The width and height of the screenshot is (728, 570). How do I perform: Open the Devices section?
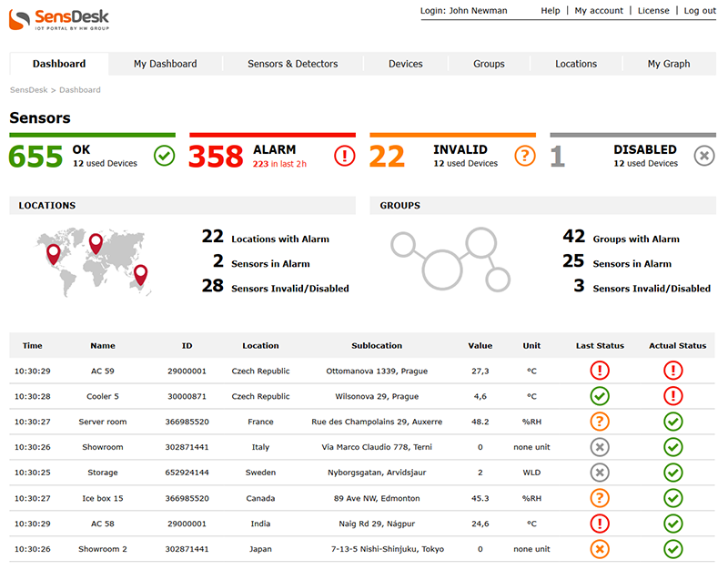[405, 64]
